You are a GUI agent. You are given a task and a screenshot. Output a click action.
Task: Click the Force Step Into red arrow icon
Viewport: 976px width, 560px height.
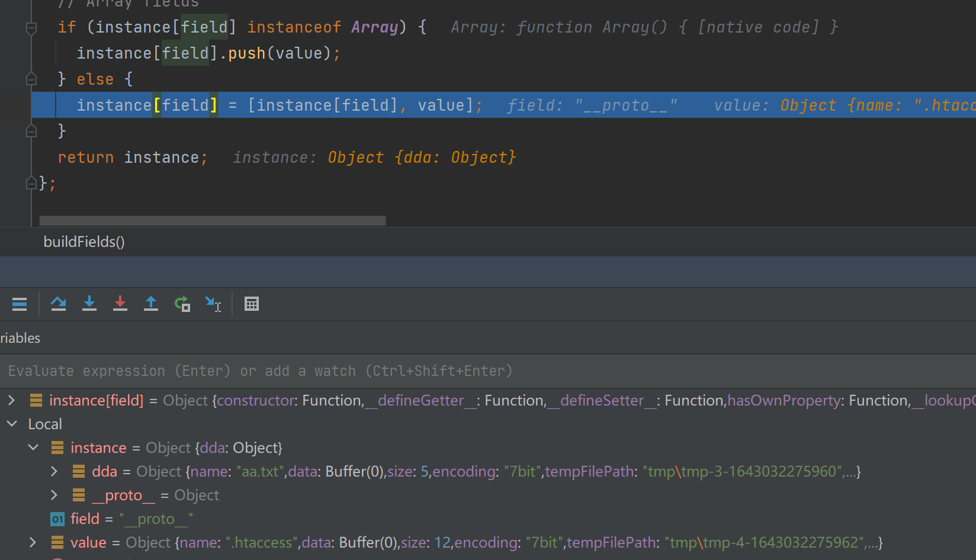click(120, 304)
